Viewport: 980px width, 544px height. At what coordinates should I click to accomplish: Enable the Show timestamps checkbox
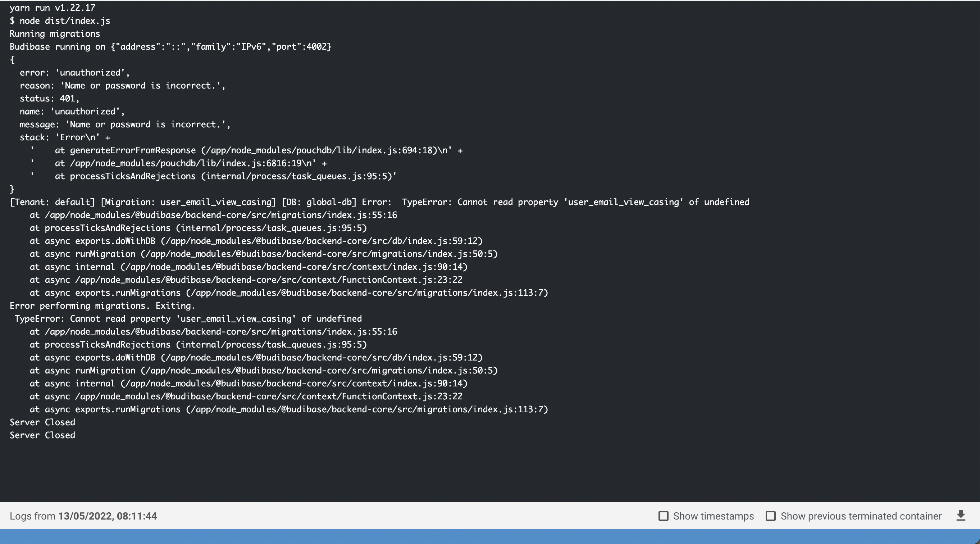[x=664, y=516]
